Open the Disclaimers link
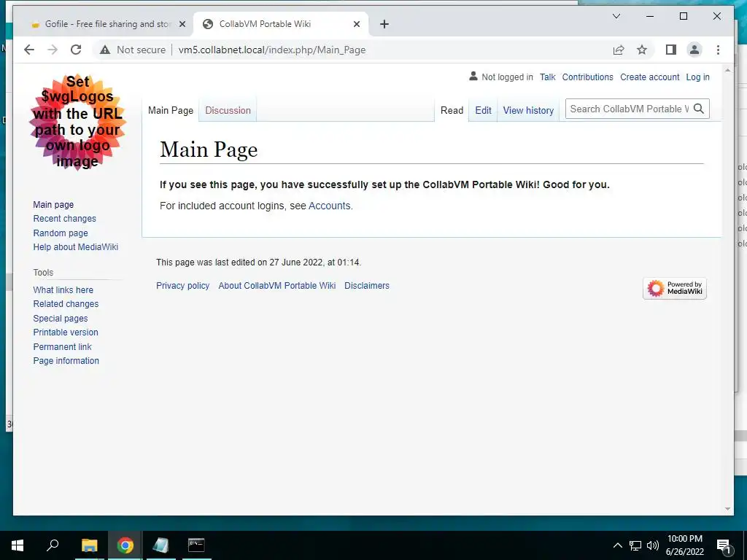747x560 pixels. click(367, 286)
